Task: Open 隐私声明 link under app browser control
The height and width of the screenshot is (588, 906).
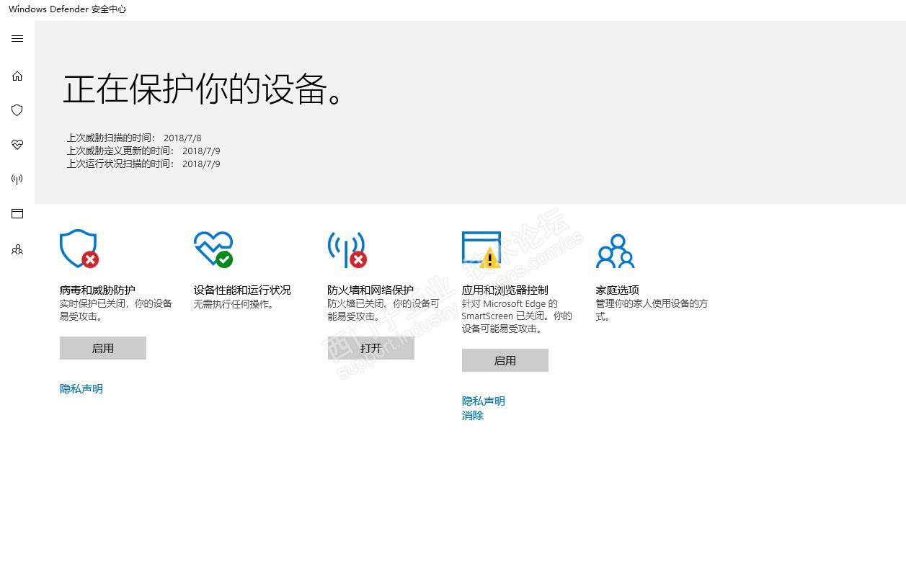Action: point(484,401)
